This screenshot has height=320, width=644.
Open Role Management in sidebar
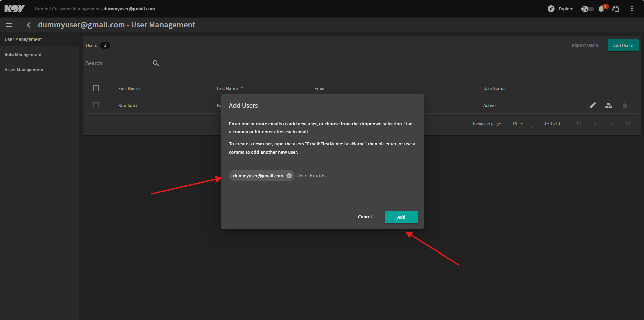click(23, 55)
